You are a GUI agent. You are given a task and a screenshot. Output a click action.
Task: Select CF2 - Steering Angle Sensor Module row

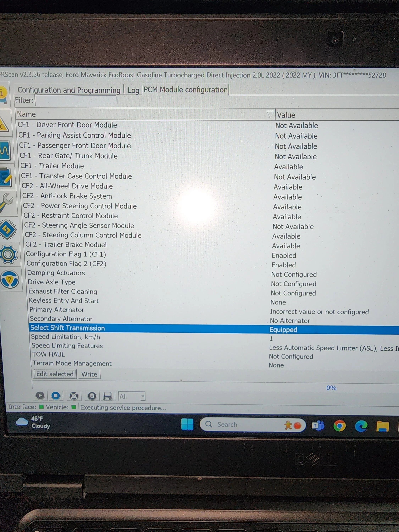(x=211, y=226)
